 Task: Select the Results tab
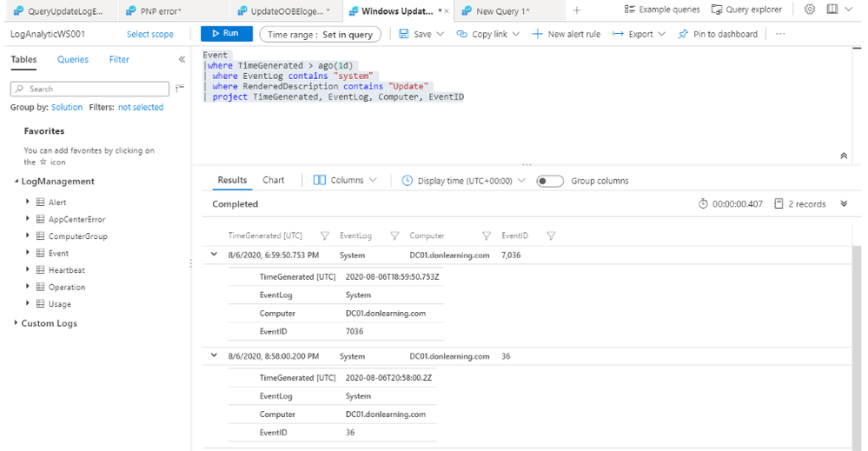tap(232, 181)
